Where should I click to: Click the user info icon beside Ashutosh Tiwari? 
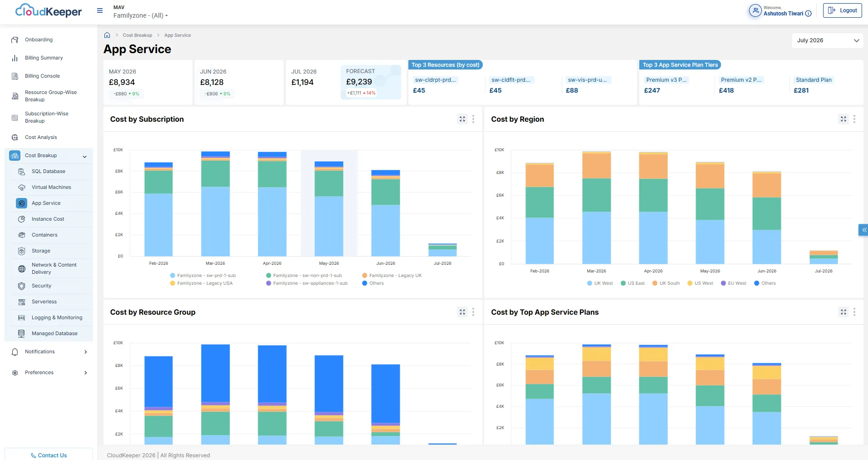[808, 14]
